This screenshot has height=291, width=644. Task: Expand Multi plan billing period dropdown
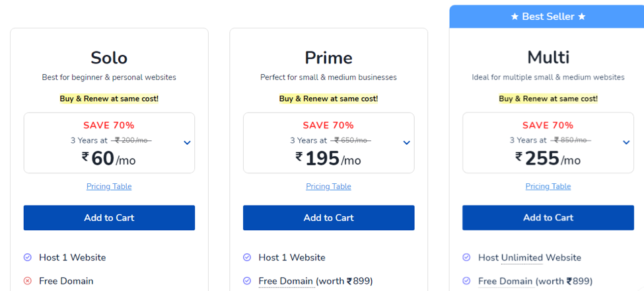pyautogui.click(x=626, y=143)
